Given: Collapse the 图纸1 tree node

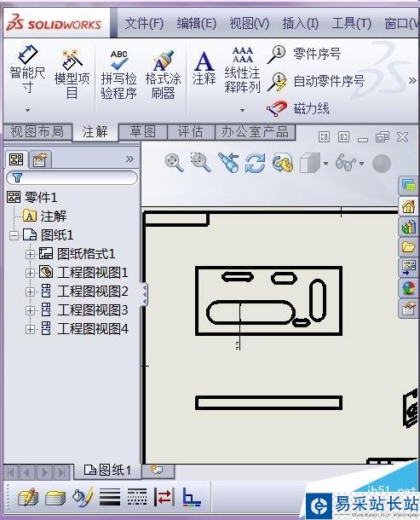Looking at the screenshot, I should [x=14, y=236].
